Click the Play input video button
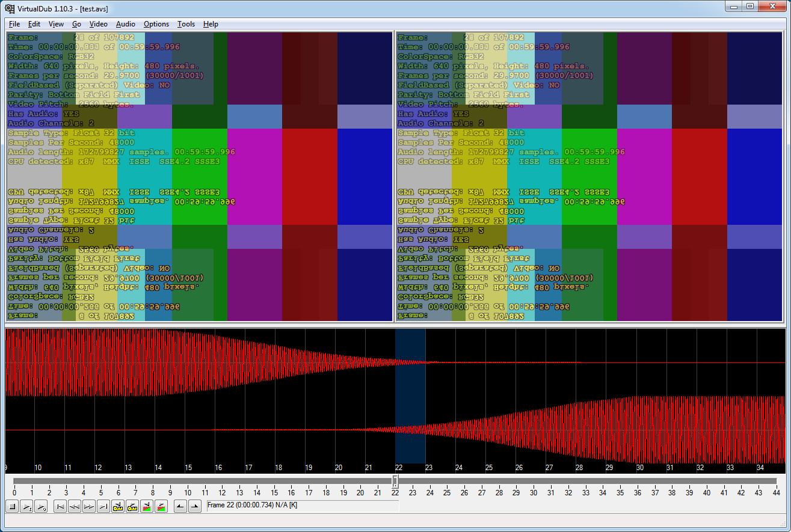The image size is (791, 532). [x=26, y=506]
